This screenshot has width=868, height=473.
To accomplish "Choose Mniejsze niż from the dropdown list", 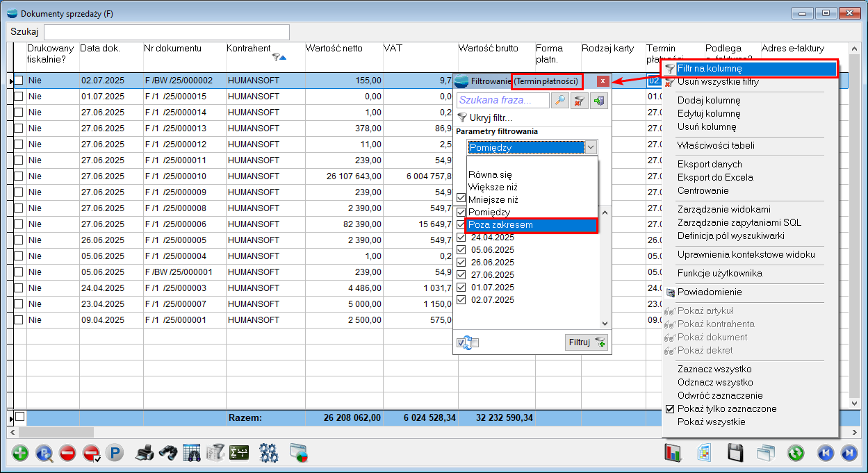I will coord(532,200).
